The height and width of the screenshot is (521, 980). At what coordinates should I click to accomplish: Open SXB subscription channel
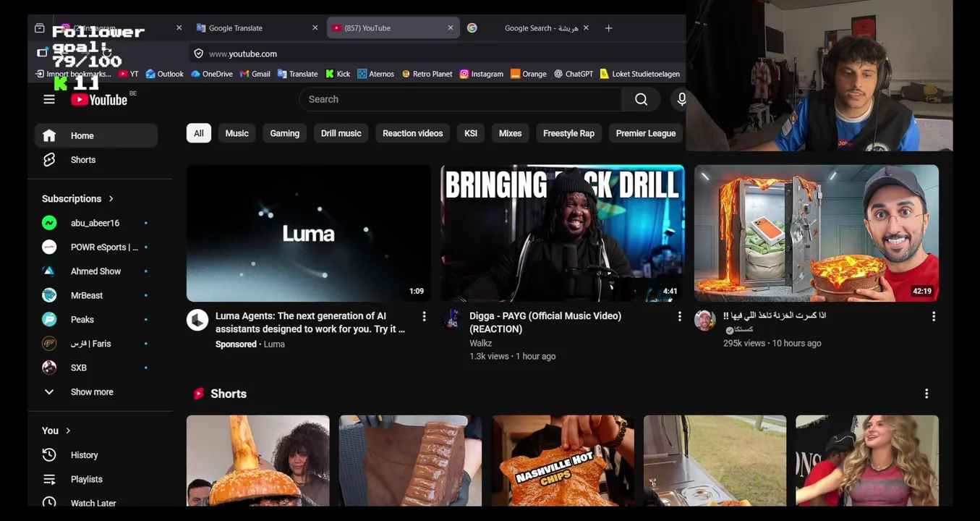coord(95,368)
